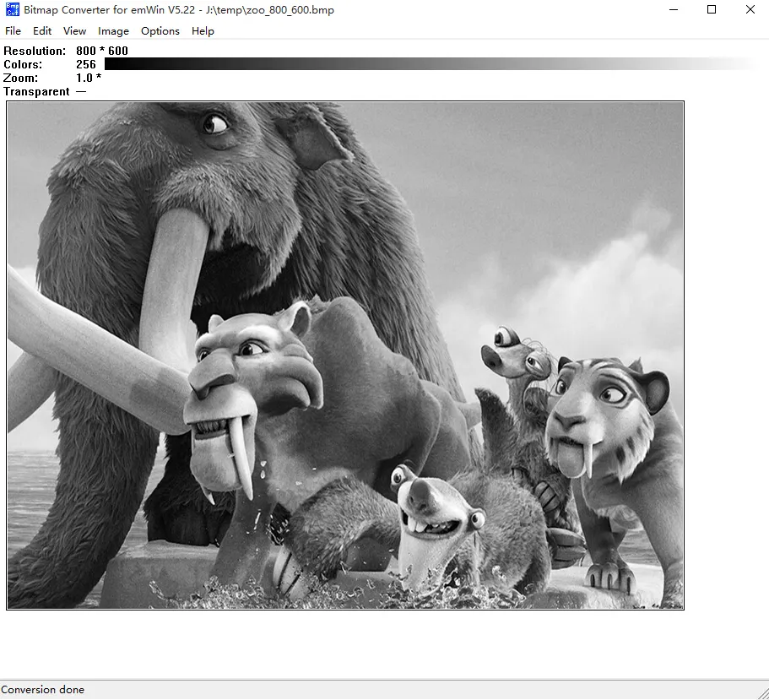The width and height of the screenshot is (769, 700).
Task: Open the Edit menu
Action: click(42, 31)
